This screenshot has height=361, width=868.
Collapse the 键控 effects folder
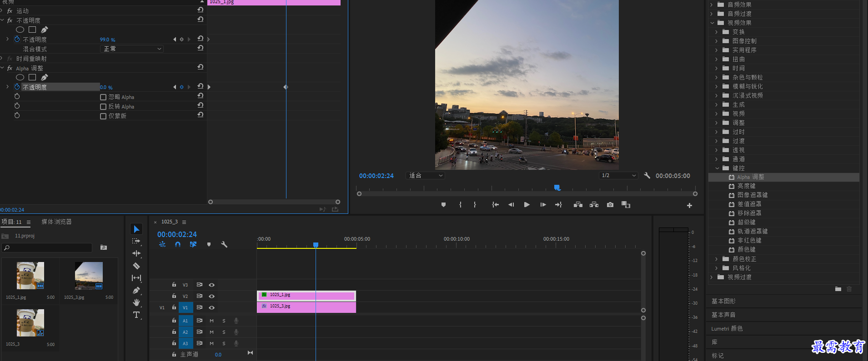click(x=717, y=168)
